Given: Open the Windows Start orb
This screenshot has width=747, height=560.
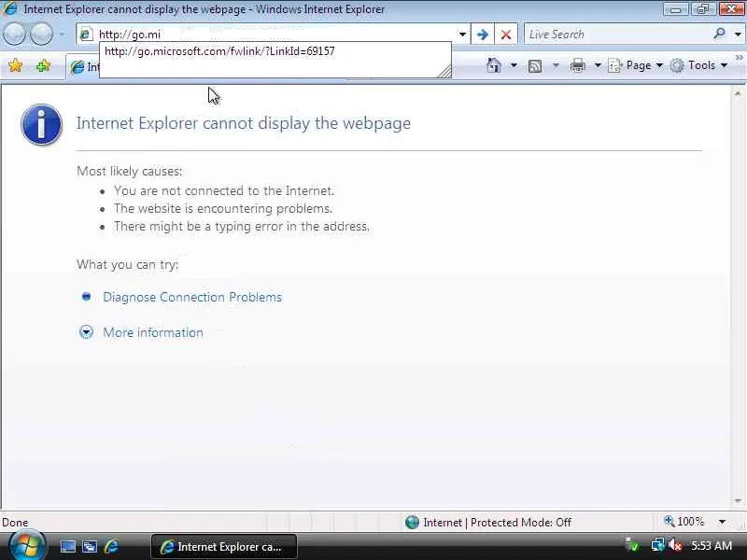Looking at the screenshot, I should coord(27,545).
